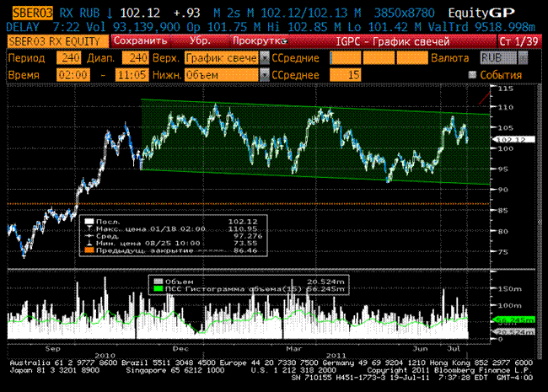Click the SBER03 RX EQUITY field
The width and height of the screenshot is (548, 392).
click(57, 41)
